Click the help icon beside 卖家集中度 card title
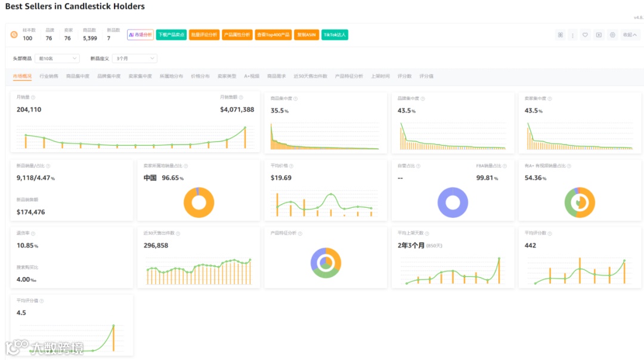The image size is (644, 360). point(550,99)
